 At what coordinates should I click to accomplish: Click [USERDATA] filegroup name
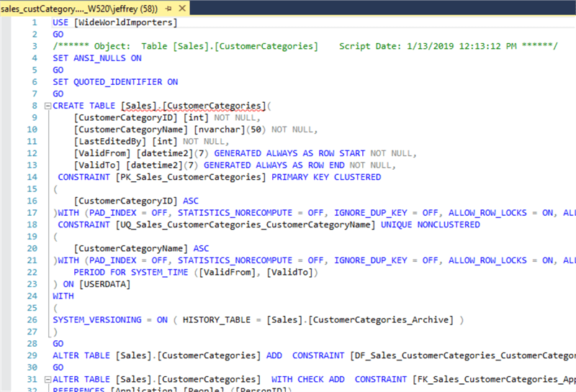(105, 284)
